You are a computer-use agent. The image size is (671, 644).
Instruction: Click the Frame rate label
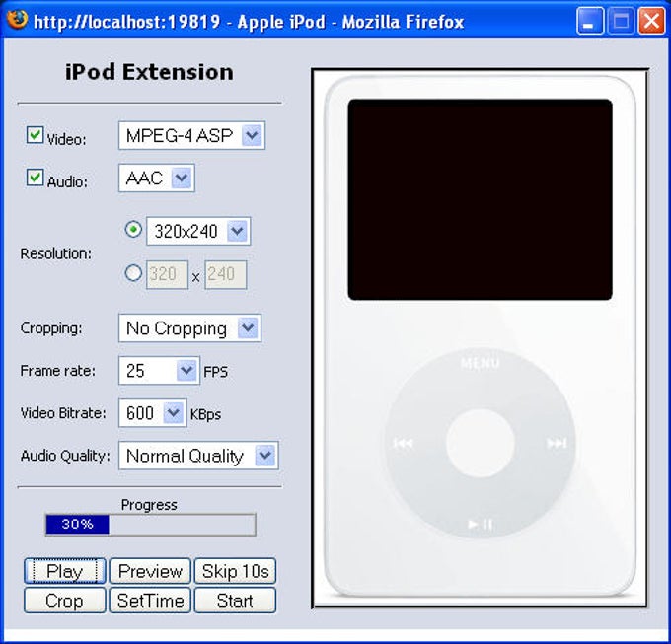[x=58, y=370]
